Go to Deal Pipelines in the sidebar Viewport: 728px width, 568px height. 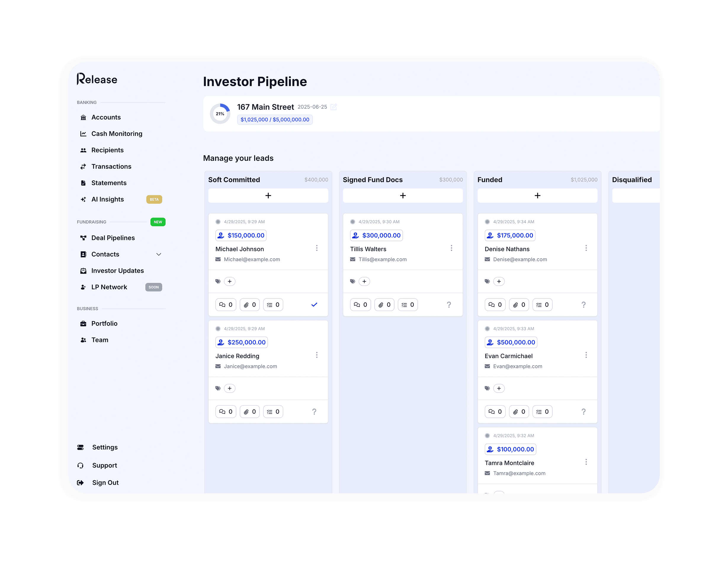[113, 238]
